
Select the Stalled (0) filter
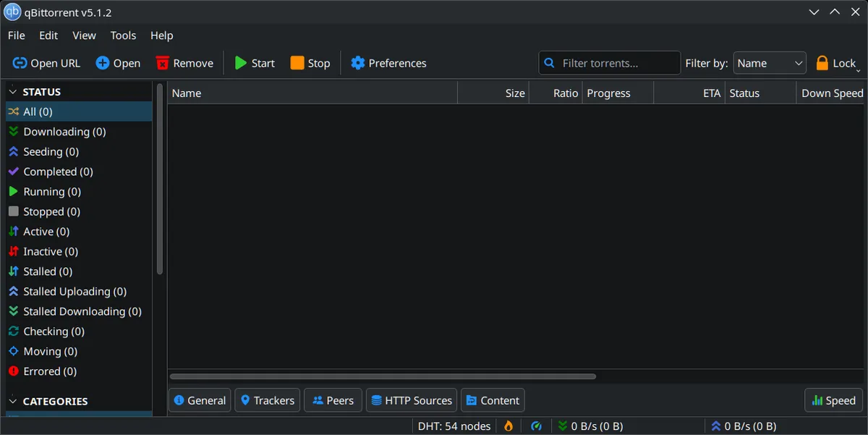click(79, 271)
